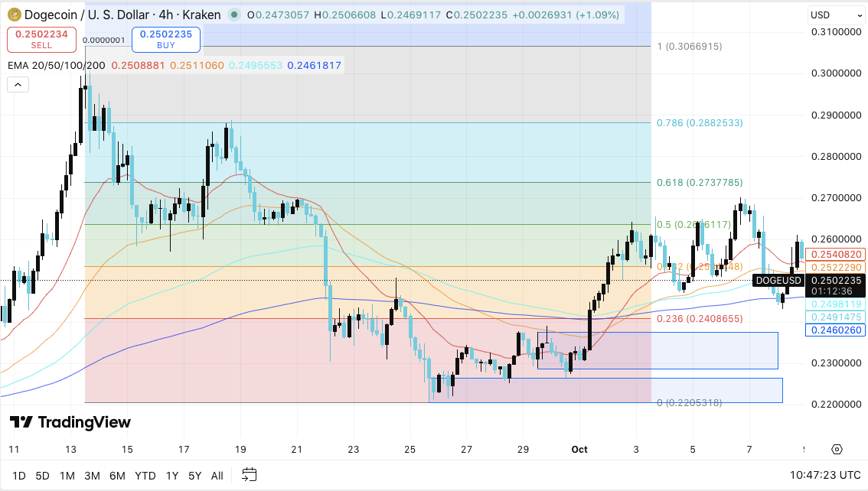Collapse the indicator legend with the chevron
868x491 pixels.
click(18, 85)
